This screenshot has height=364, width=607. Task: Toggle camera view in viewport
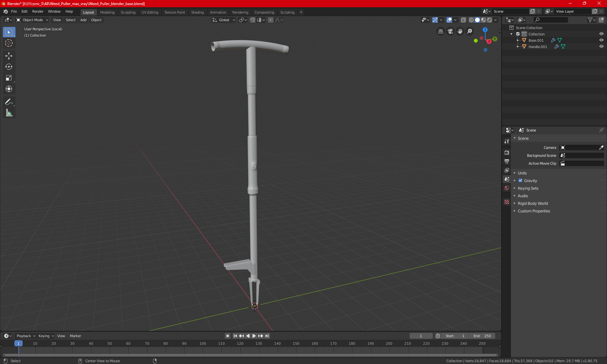click(450, 31)
